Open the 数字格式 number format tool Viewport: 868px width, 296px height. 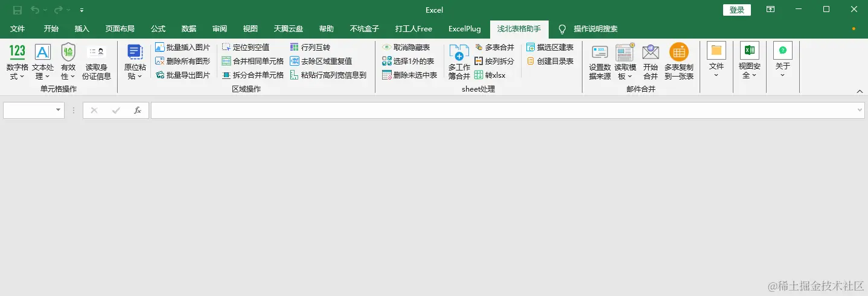(x=18, y=62)
